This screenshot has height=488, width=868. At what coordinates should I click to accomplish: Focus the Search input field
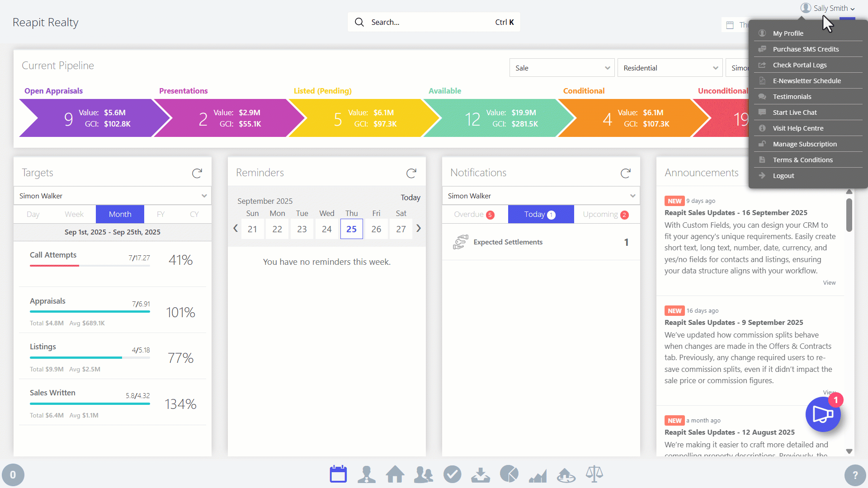[x=434, y=22]
